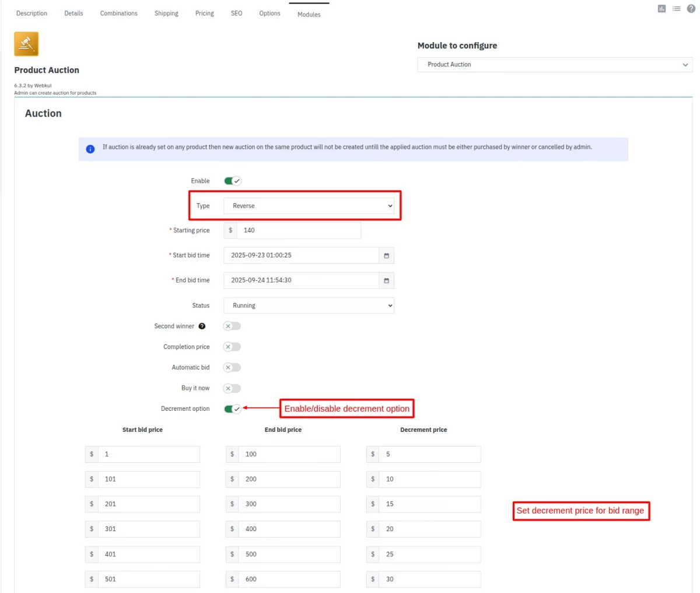The width and height of the screenshot is (700, 593).
Task: Click the Start bid price column header
Action: click(142, 430)
